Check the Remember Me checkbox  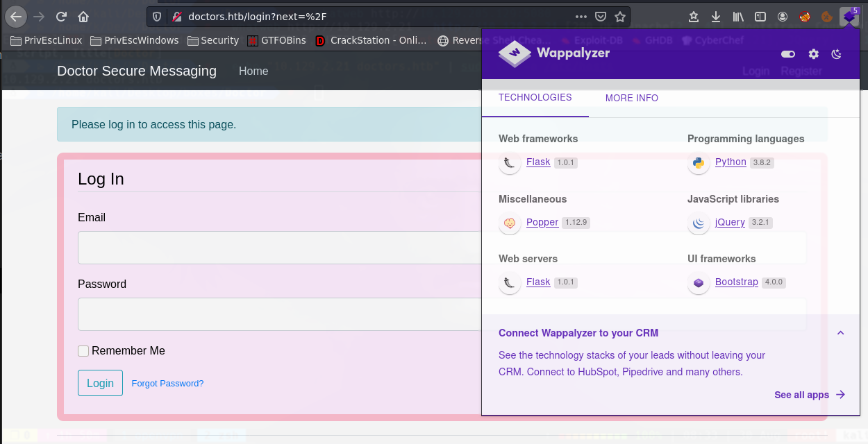[x=83, y=351]
